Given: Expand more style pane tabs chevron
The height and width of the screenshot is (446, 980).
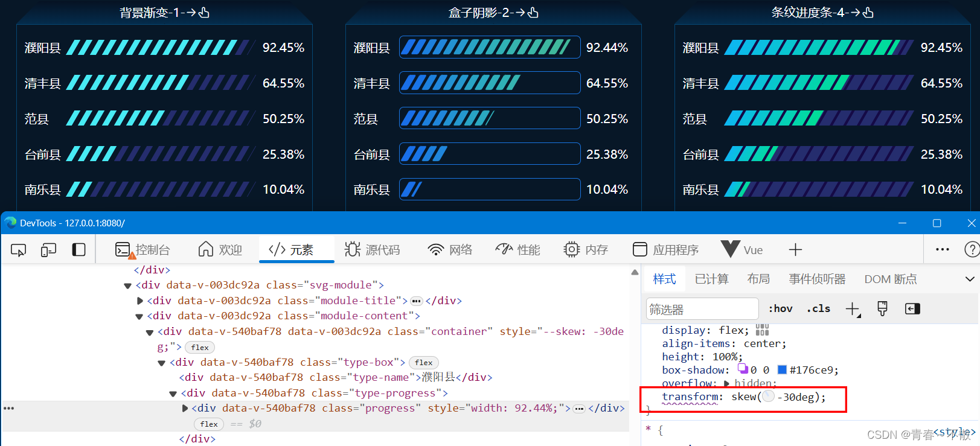Looking at the screenshot, I should (970, 279).
